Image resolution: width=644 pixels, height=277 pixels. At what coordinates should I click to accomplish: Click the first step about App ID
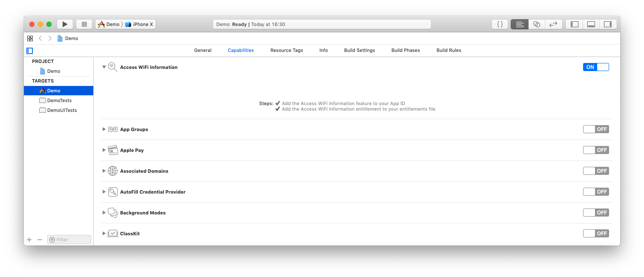(343, 103)
